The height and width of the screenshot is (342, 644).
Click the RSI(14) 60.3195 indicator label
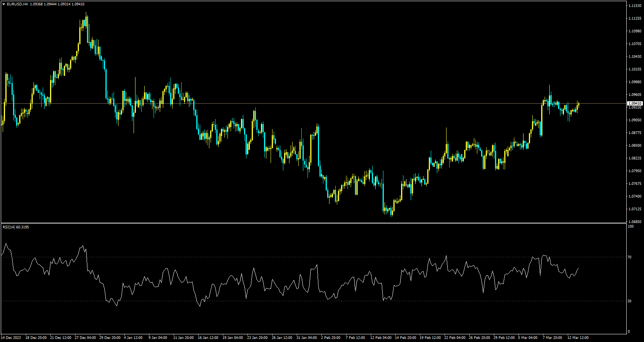click(x=16, y=227)
